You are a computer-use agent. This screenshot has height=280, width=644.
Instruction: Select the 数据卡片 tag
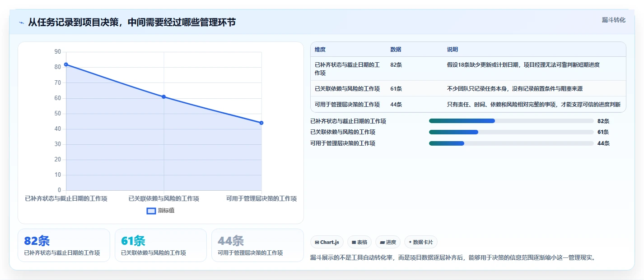coord(420,242)
